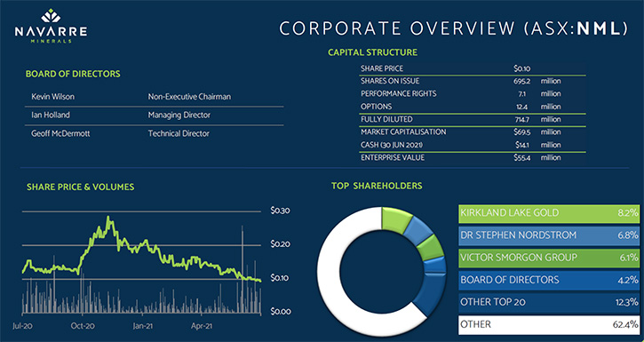This screenshot has height=342, width=644.
Task: Select the Market Capitalisation $69.5 million row
Action: 473,132
